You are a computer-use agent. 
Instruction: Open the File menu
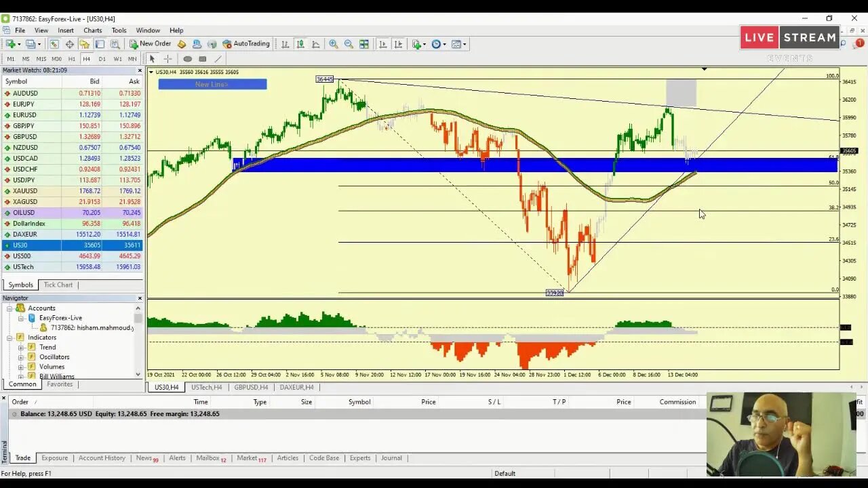(x=20, y=30)
